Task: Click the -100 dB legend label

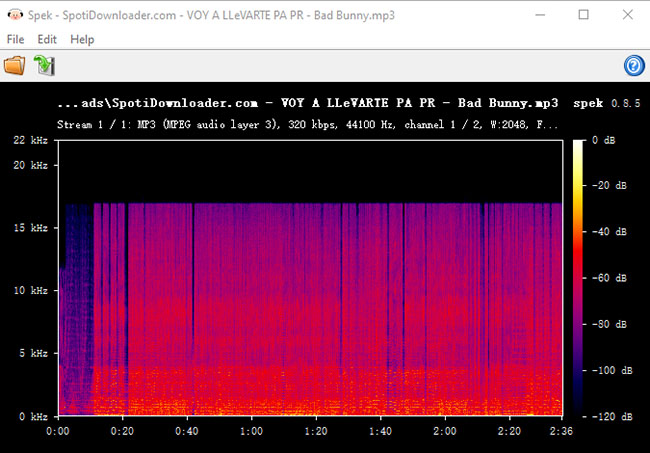Action: 612,370
